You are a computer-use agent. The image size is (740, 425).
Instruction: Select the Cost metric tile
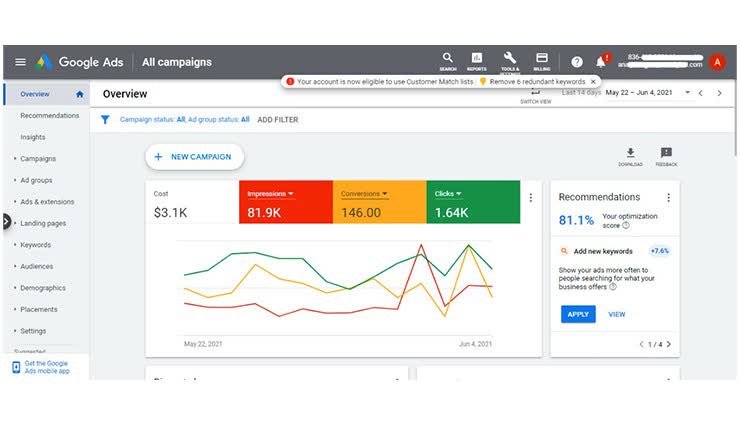tap(192, 202)
